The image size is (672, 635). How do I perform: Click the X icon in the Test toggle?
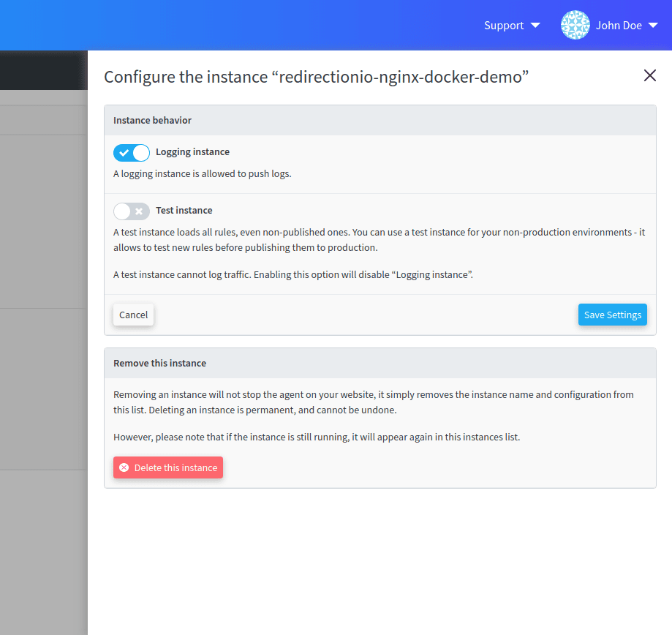tap(140, 211)
